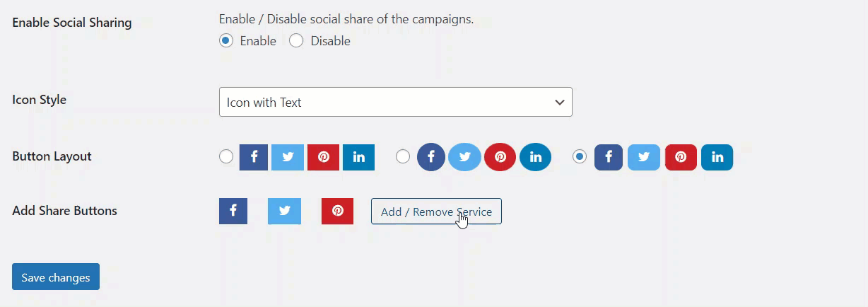Screen dimensions: 868x307
Task: Click rounded-corner LinkedIn icon in Button Layout
Action: [x=717, y=157]
